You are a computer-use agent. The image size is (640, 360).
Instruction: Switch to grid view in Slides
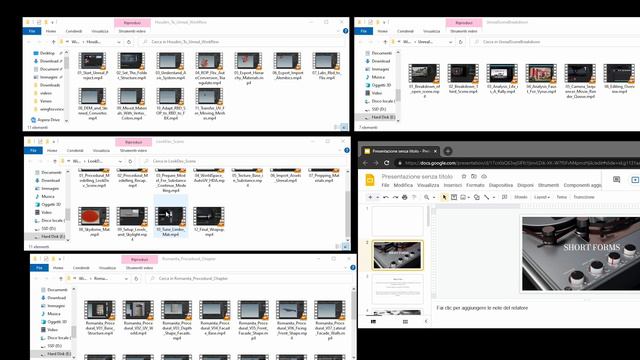pos(405,322)
